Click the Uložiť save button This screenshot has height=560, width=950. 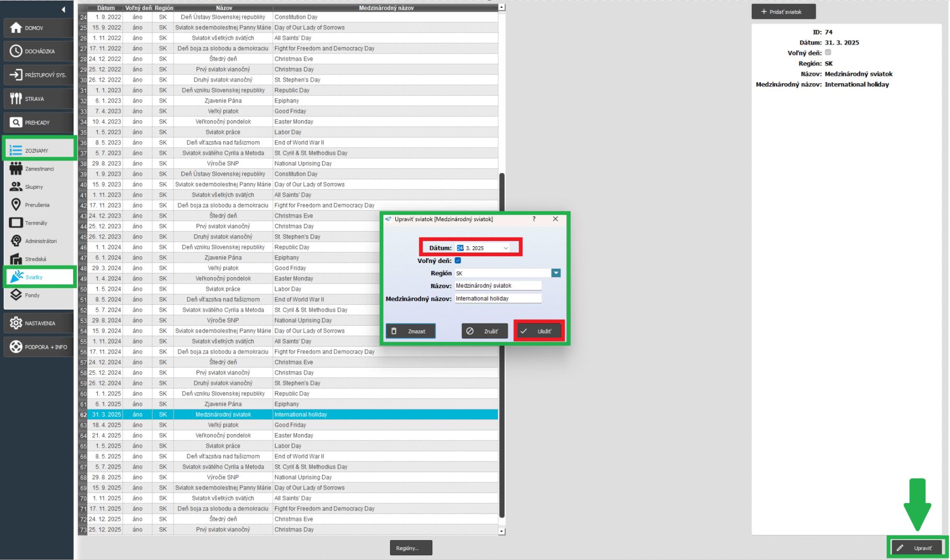[539, 331]
